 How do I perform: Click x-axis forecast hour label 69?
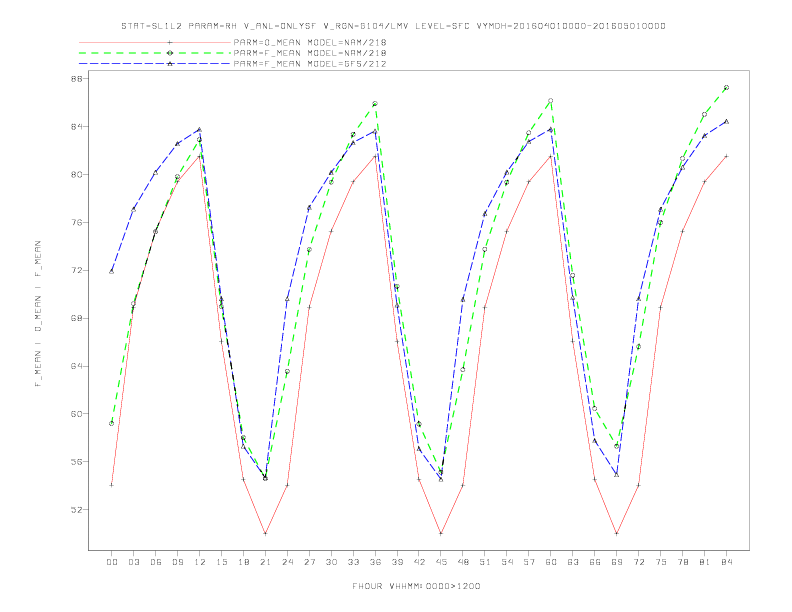tap(617, 562)
